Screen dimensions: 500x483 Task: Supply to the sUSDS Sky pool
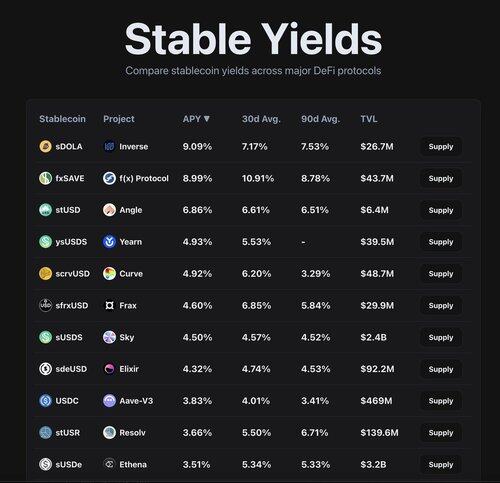click(441, 337)
